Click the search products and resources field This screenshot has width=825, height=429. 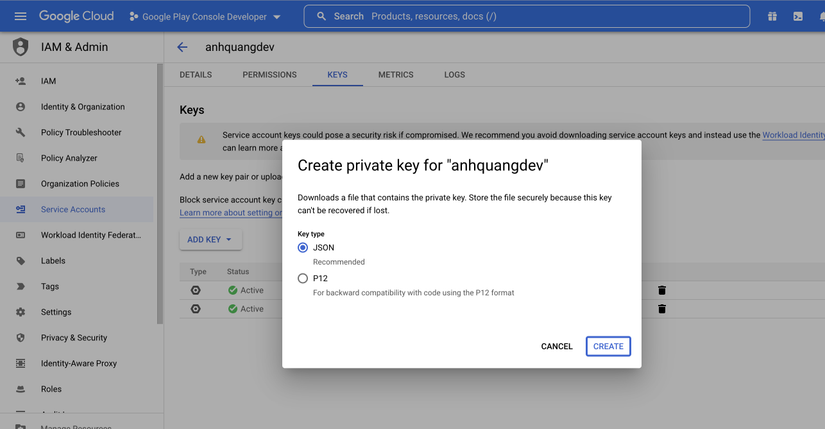[540, 17]
